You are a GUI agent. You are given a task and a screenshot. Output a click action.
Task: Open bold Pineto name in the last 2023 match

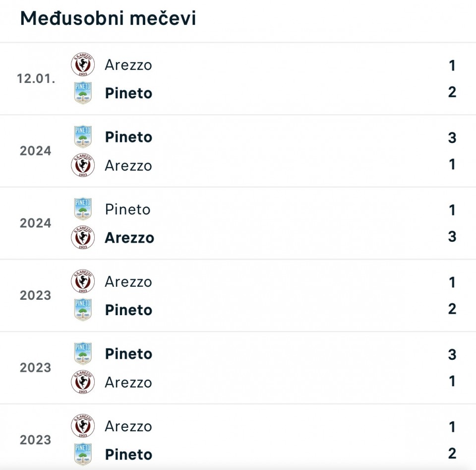(128, 455)
